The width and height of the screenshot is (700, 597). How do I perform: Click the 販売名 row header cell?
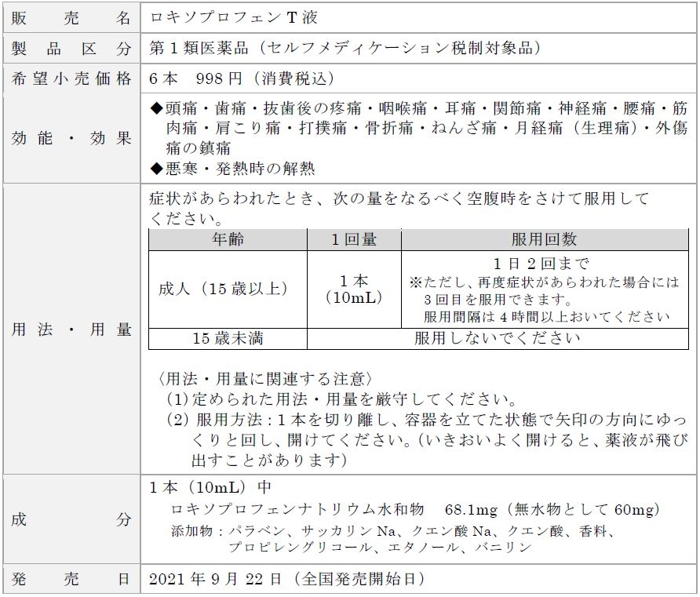pos(71,18)
